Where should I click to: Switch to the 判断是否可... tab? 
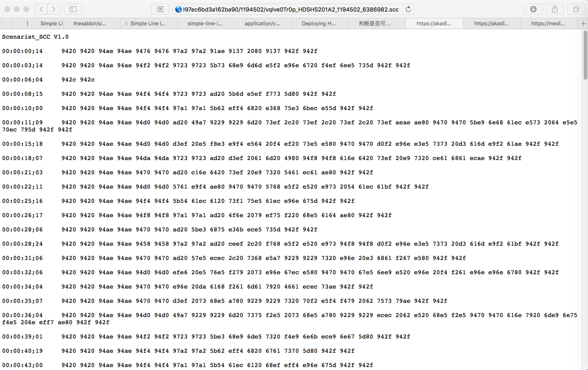(377, 23)
